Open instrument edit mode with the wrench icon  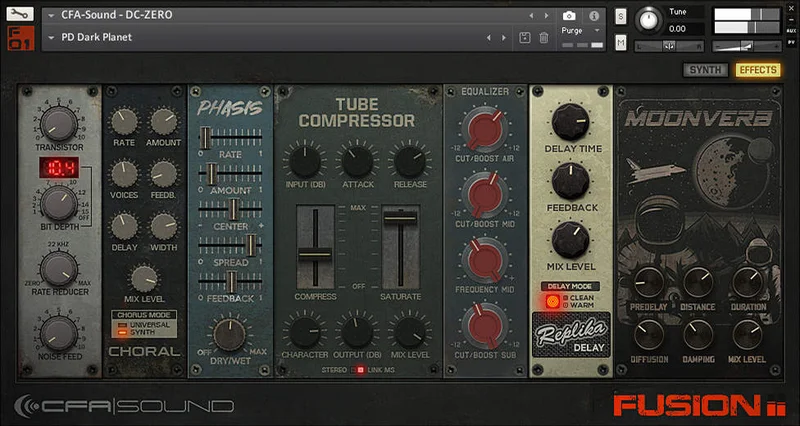pyautogui.click(x=20, y=14)
